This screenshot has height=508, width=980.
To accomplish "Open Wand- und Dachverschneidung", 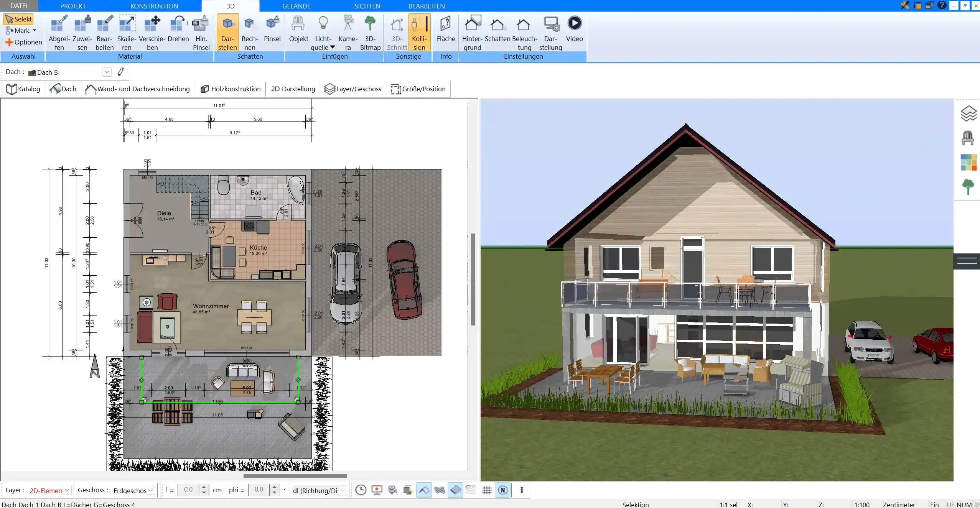I will point(137,89).
